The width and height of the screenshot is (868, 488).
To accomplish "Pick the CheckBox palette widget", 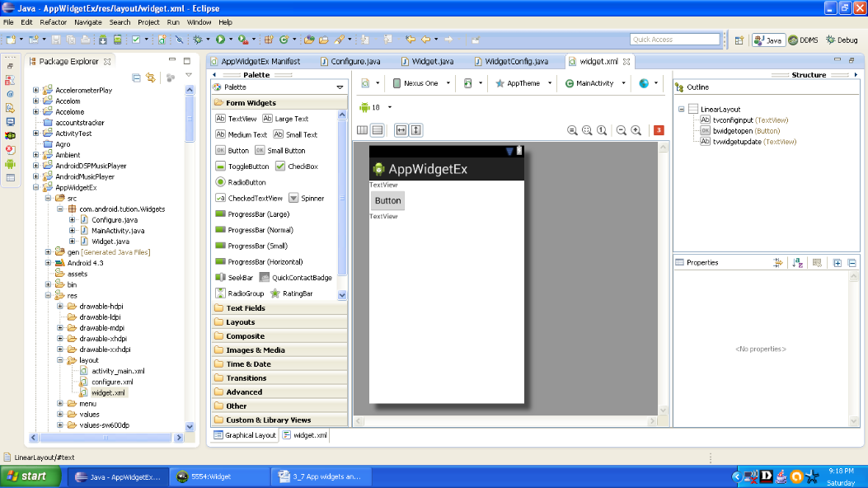I will [297, 167].
